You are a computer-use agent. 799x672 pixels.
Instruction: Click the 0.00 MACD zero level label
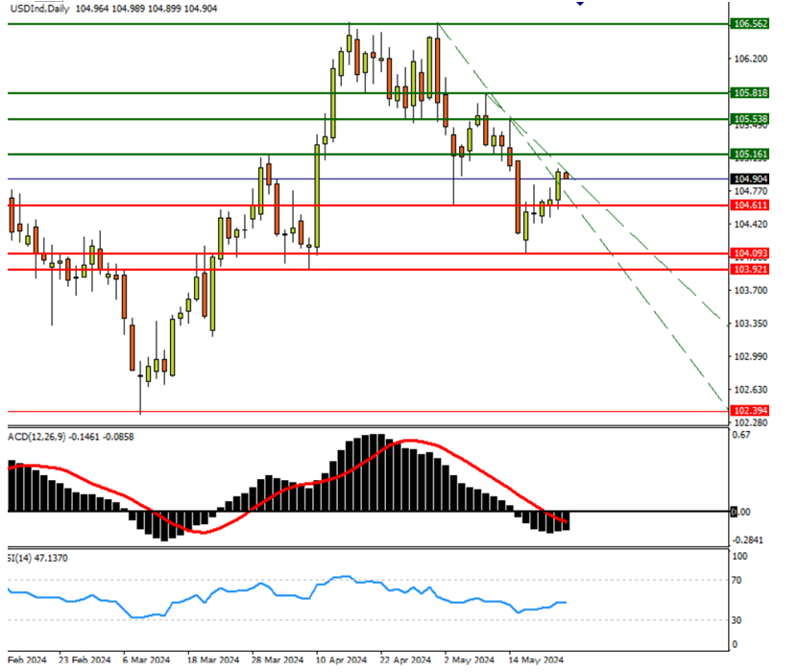point(739,512)
